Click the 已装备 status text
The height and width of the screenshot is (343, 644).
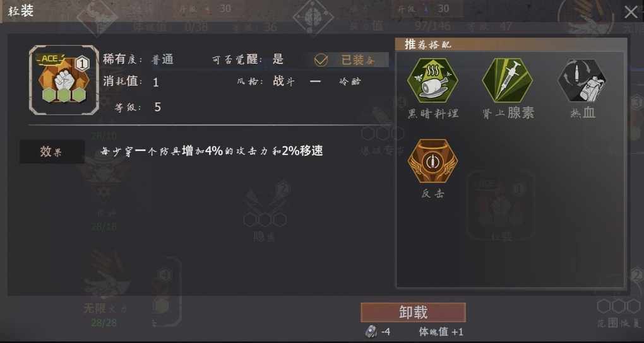click(x=357, y=60)
